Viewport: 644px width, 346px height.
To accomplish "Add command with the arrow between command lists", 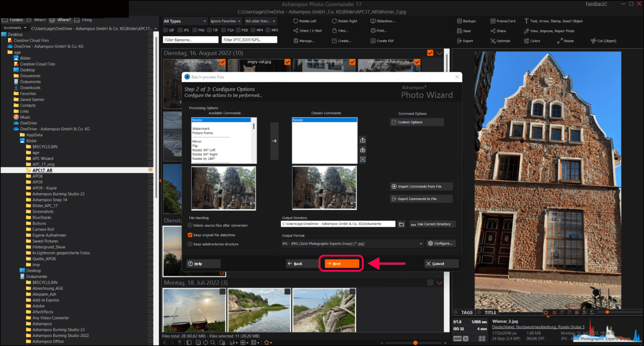I will (274, 141).
